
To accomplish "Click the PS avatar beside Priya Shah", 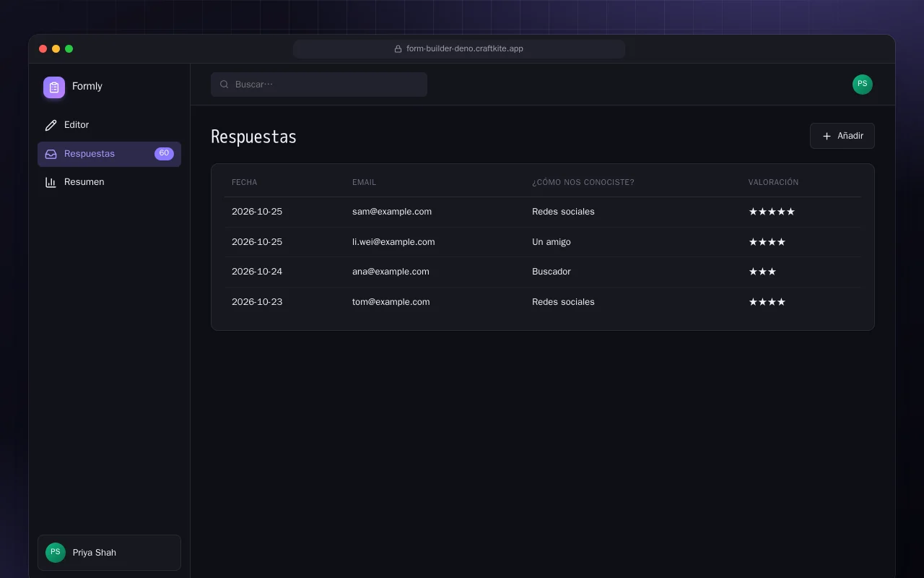I will 56,553.
